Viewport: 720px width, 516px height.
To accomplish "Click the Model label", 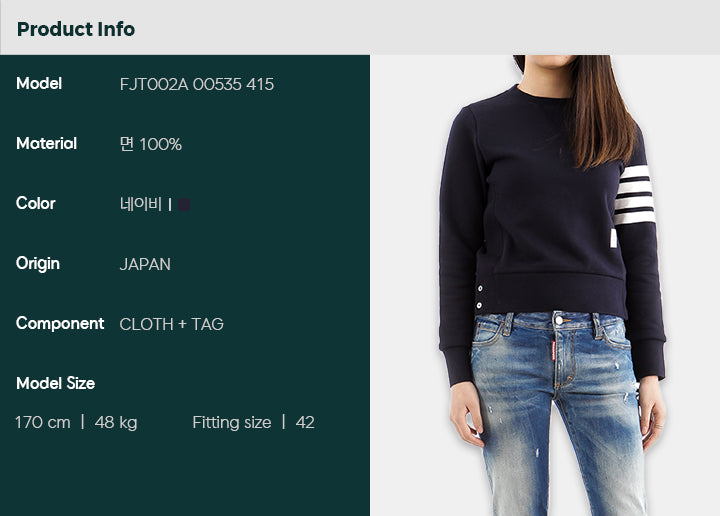I will 39,84.
